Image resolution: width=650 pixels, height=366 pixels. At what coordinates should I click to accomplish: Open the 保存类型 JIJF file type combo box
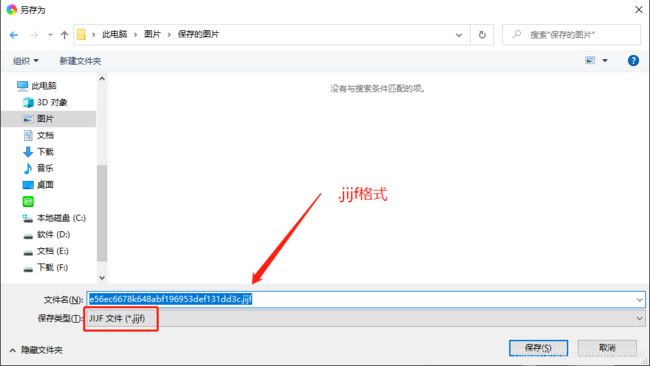pos(365,318)
